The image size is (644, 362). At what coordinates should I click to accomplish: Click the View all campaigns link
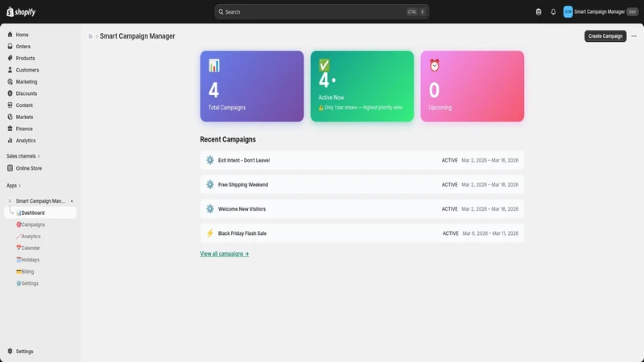(x=225, y=253)
